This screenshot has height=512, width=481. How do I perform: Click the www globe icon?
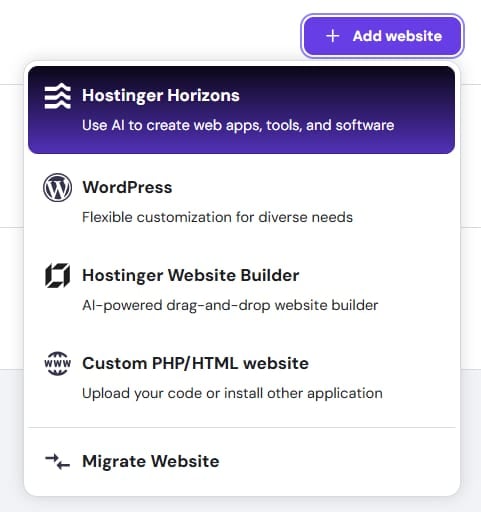click(x=57, y=363)
